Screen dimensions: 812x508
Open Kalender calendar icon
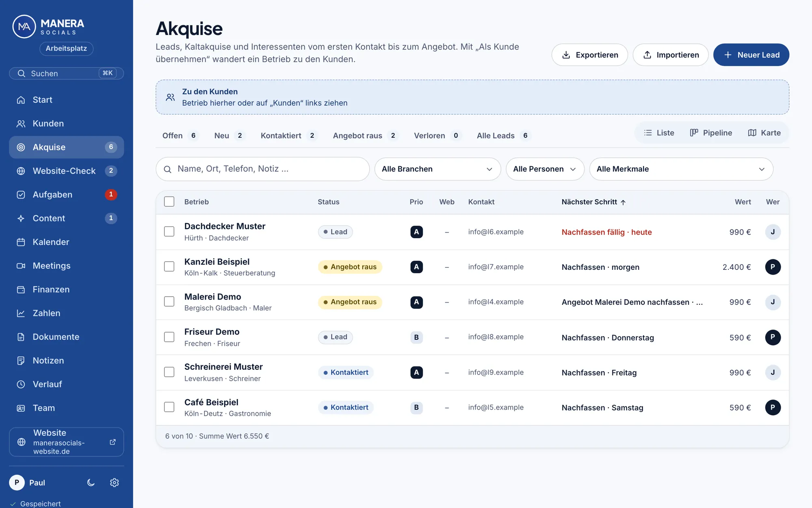pyautogui.click(x=21, y=242)
